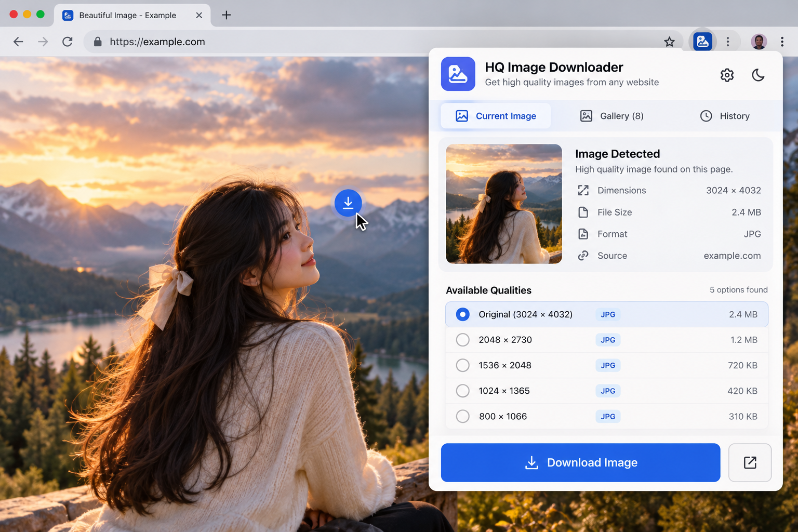Click the 720 KB size value
This screenshot has width=798, height=532.
pos(742,365)
